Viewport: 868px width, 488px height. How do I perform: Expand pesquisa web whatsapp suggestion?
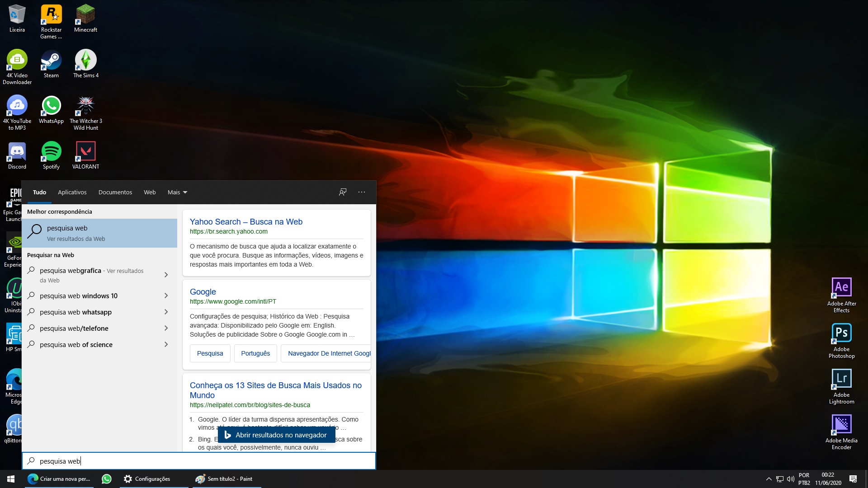pyautogui.click(x=167, y=312)
